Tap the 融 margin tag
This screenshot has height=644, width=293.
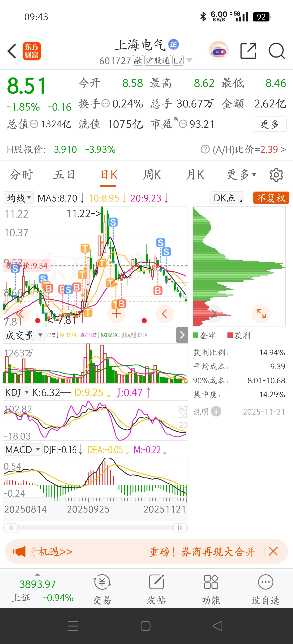tap(138, 60)
